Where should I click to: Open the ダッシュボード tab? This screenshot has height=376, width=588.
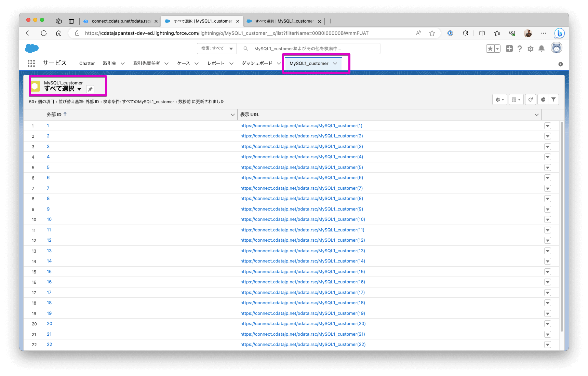257,64
